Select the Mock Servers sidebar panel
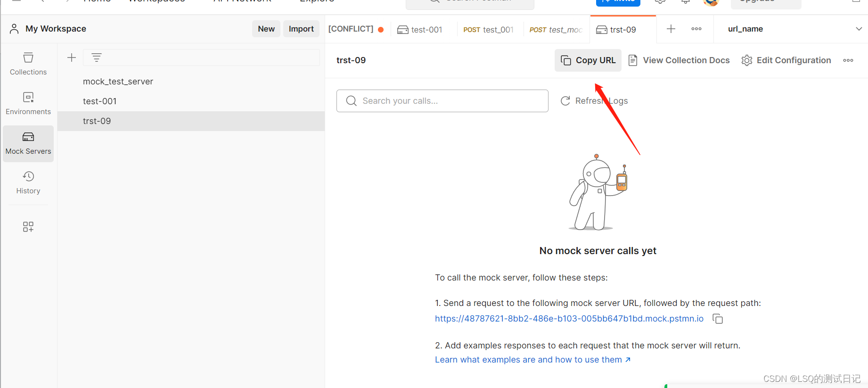868x388 pixels. [28, 143]
